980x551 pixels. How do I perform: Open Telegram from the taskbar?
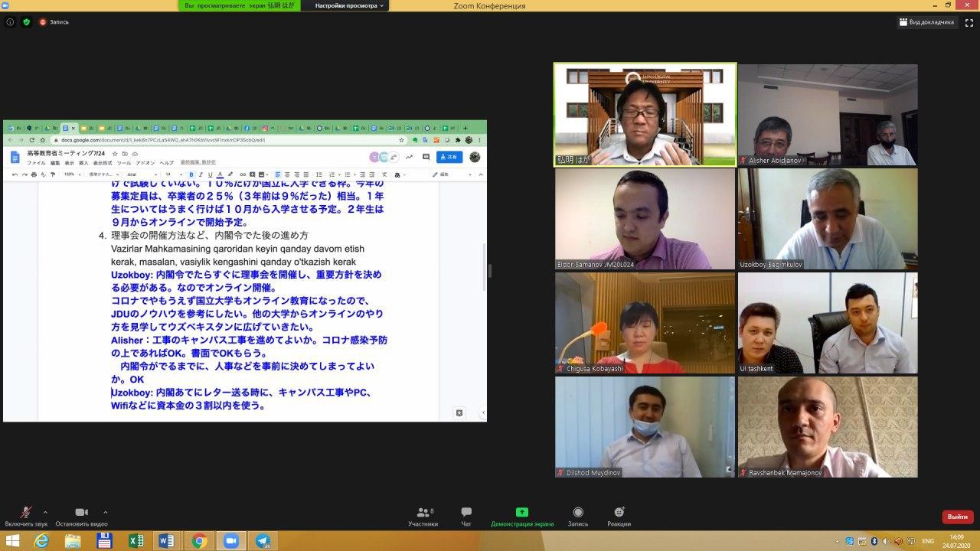(x=263, y=541)
